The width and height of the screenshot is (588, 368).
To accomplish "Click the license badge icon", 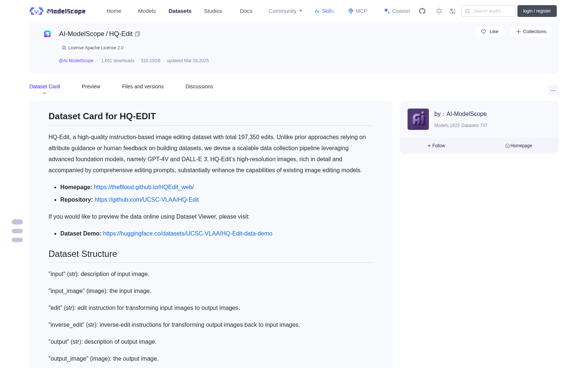I will pyautogui.click(x=64, y=48).
